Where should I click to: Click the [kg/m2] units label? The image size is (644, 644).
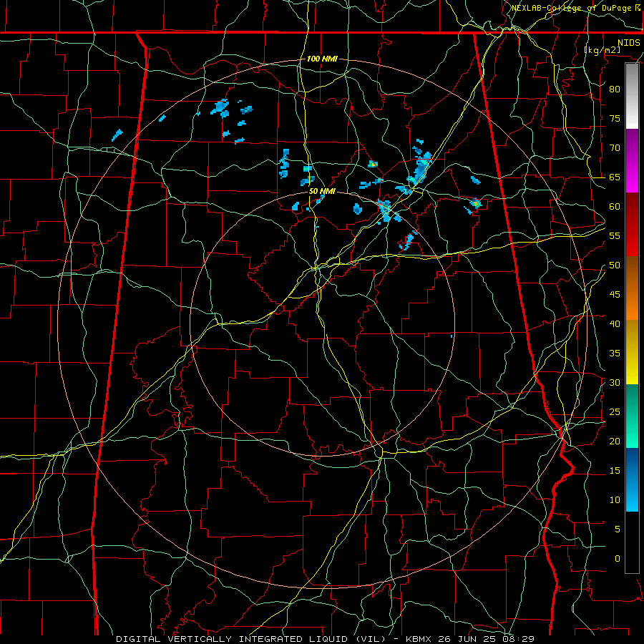click(x=602, y=50)
